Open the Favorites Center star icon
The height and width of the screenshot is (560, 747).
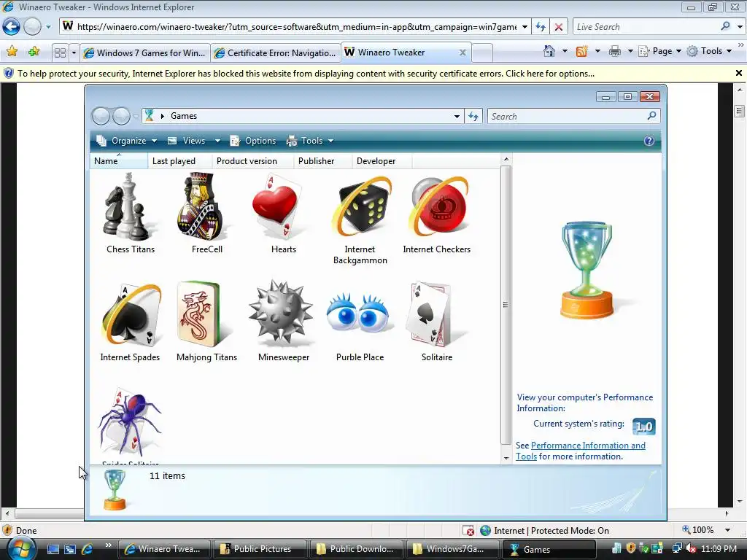12,52
